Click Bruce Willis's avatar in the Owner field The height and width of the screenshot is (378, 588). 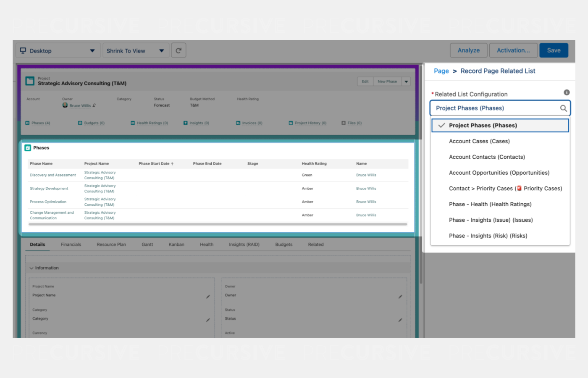coord(65,105)
